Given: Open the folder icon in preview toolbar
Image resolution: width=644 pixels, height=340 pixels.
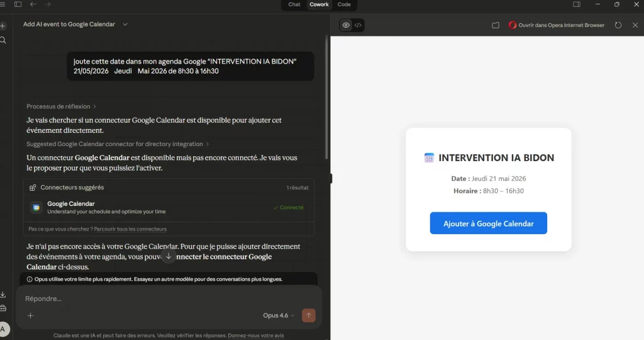Looking at the screenshot, I should tap(496, 25).
